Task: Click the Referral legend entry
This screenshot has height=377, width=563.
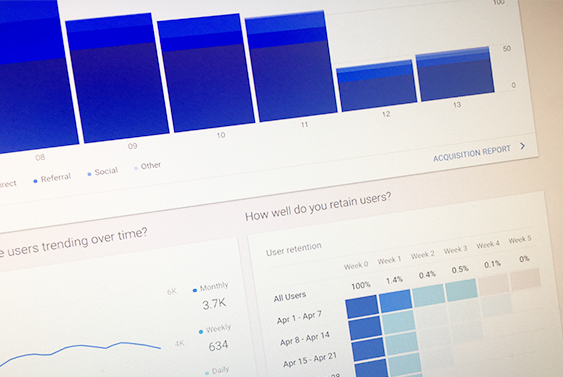Action: tap(52, 178)
